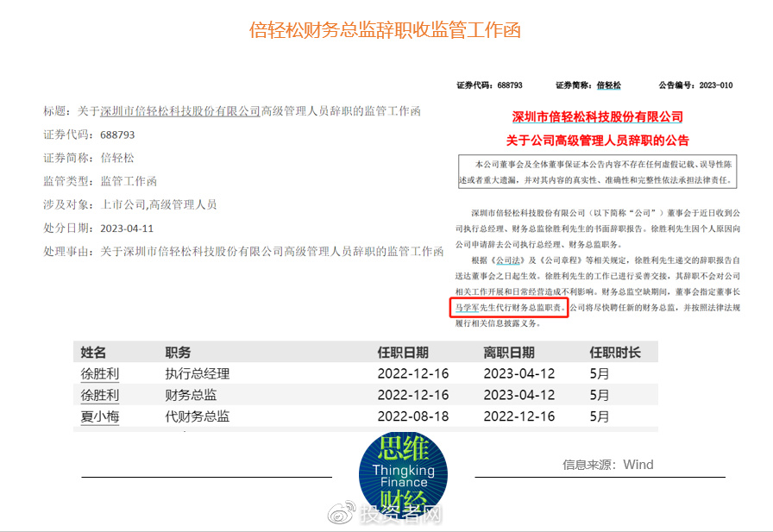
Task: Select the date 2022-08-18
Action: pyautogui.click(x=413, y=416)
